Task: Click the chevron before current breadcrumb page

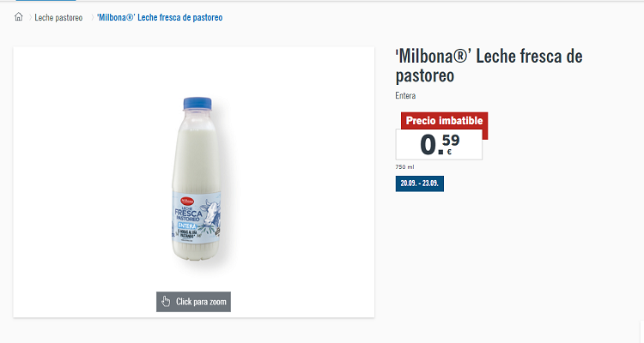Action: coord(92,18)
